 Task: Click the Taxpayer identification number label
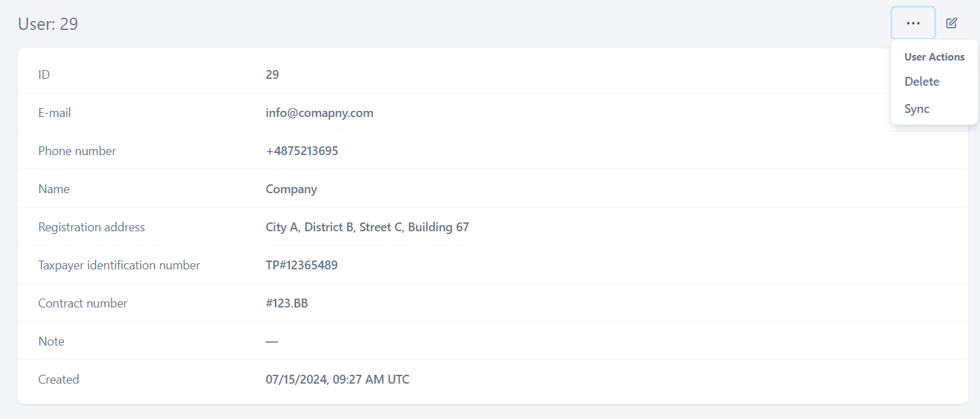119,265
